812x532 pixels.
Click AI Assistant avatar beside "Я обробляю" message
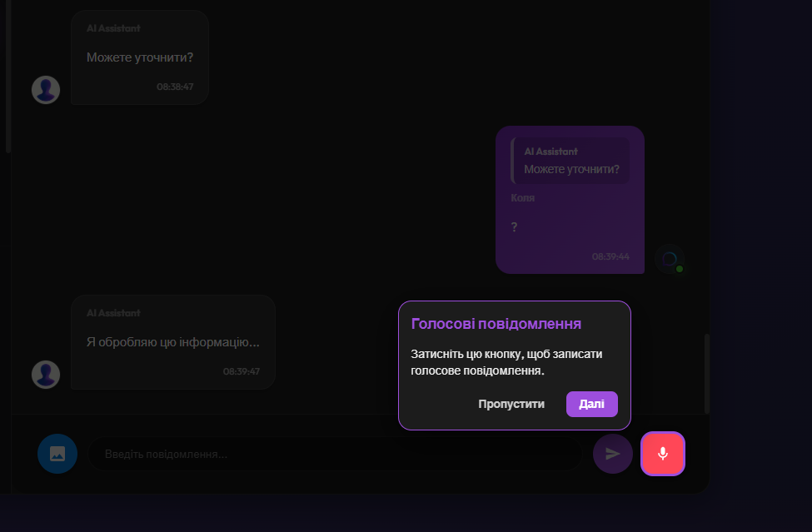click(x=46, y=375)
